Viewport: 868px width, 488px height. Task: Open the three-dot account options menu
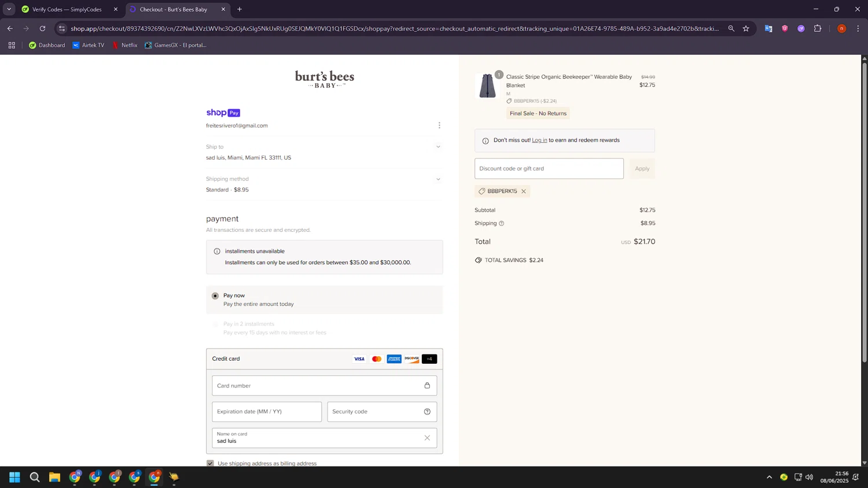[439, 125]
